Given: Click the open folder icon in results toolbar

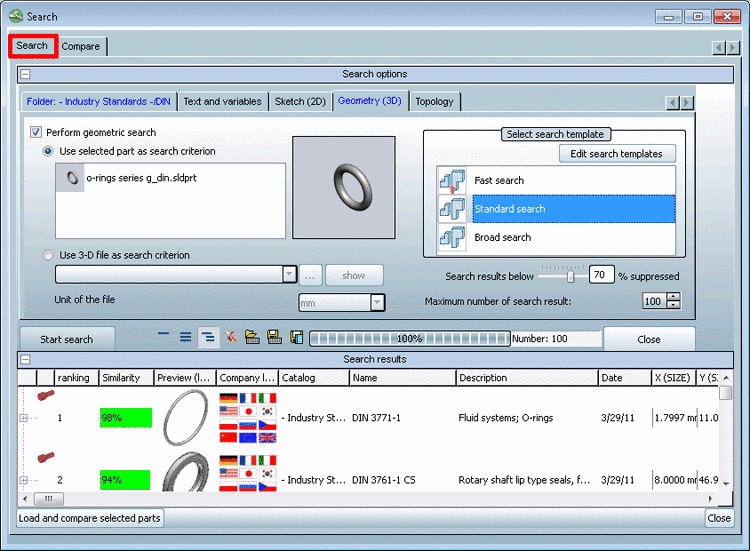Looking at the screenshot, I should pyautogui.click(x=252, y=338).
